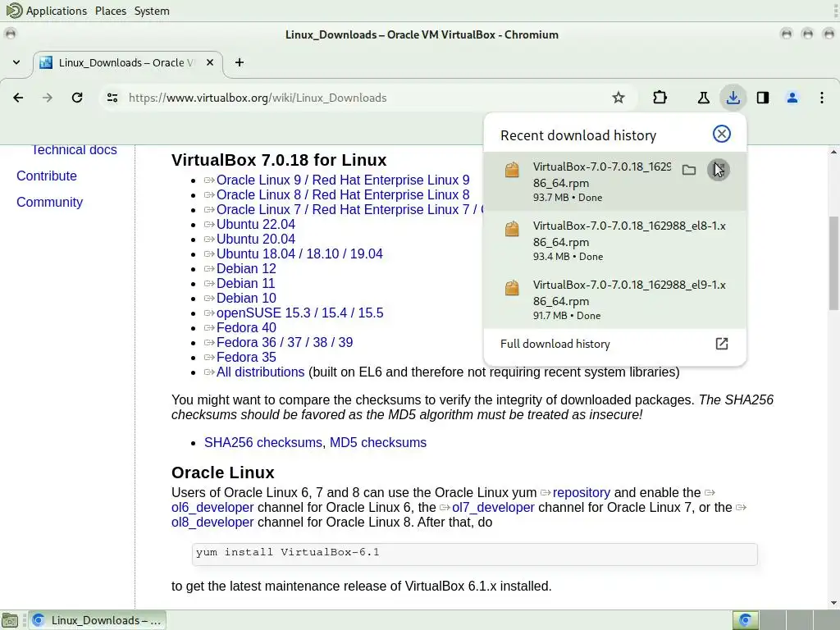Image resolution: width=840 pixels, height=630 pixels.
Task: Open Chrome Labs flask icon
Action: [703, 98]
